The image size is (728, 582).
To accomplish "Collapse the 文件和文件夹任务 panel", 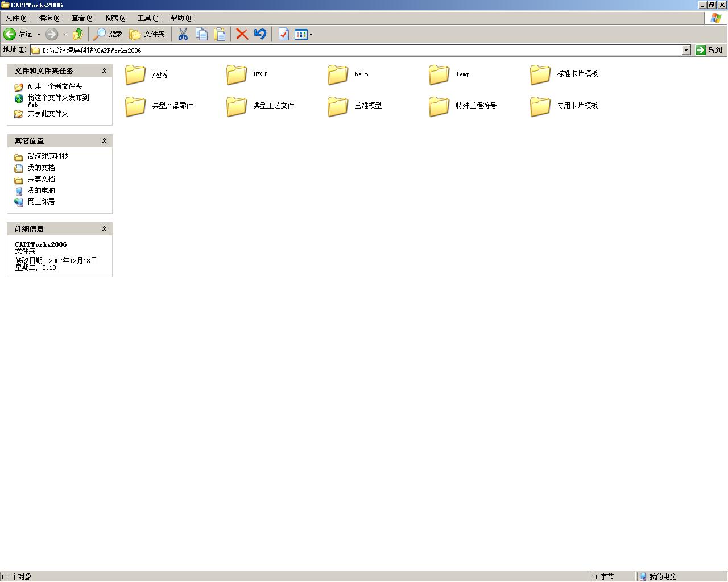I will point(104,71).
